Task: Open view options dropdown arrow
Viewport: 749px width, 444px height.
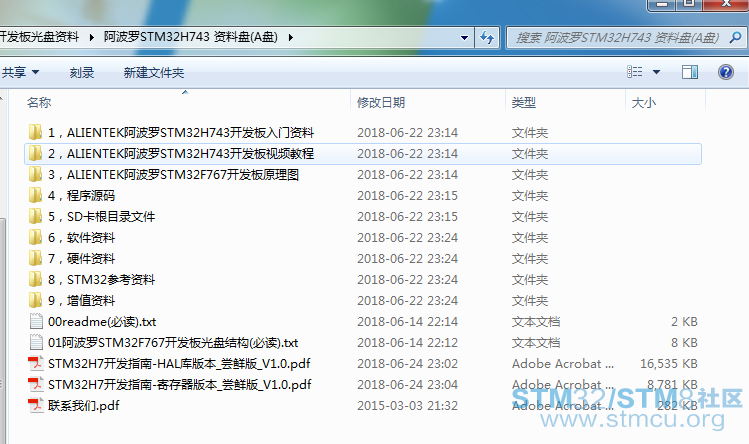Action: [x=656, y=72]
